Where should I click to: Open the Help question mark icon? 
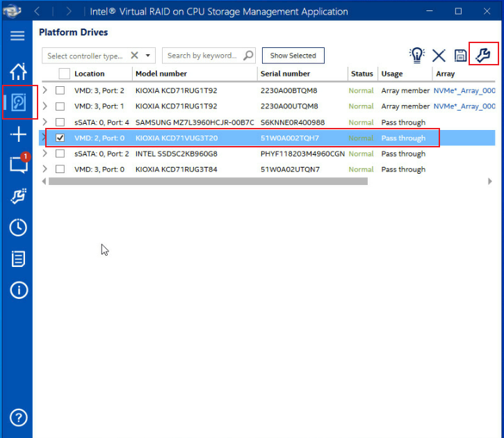pos(19,418)
